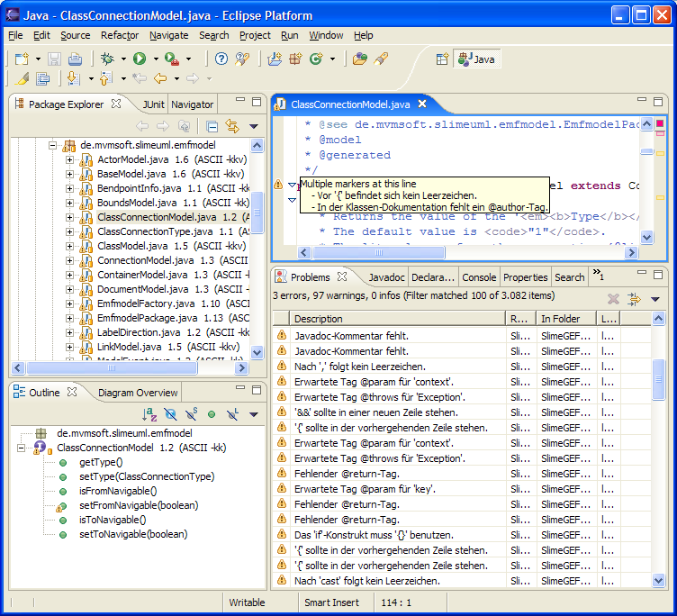Switch to Diagram Overview tab
677x616 pixels.
point(138,393)
